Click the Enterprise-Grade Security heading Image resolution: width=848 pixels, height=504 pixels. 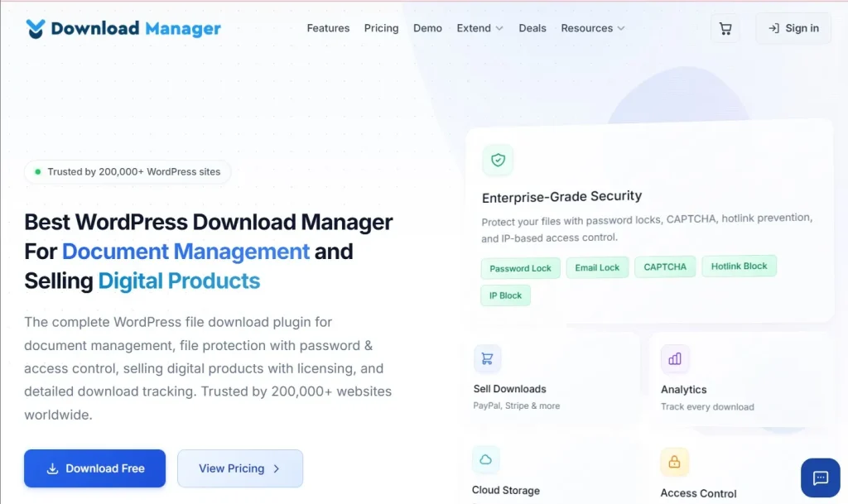(x=562, y=197)
